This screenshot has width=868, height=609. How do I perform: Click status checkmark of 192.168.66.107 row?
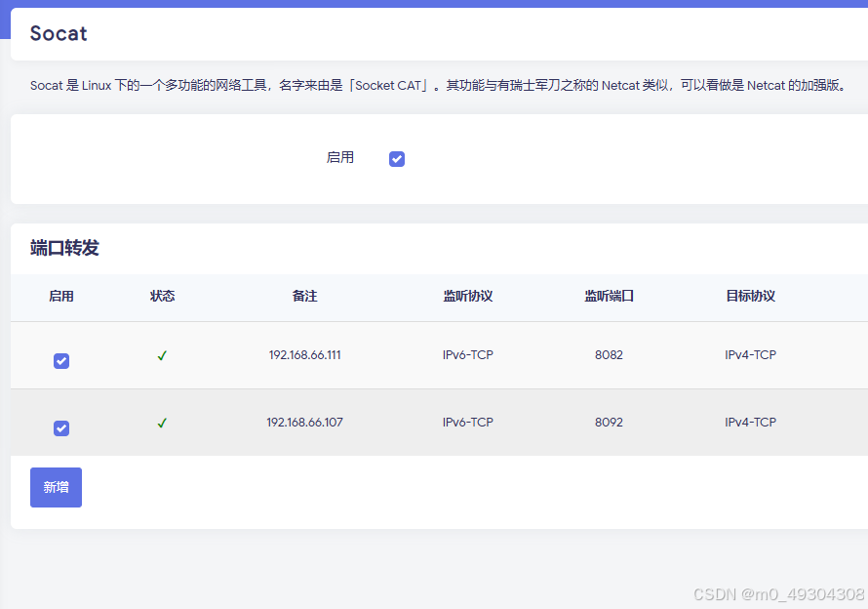click(162, 424)
